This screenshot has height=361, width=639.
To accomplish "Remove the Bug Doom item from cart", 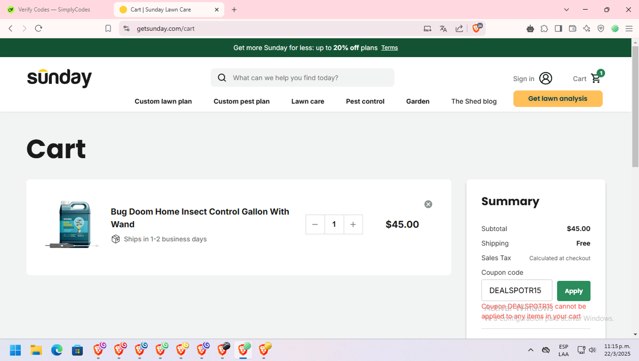I will 428,204.
